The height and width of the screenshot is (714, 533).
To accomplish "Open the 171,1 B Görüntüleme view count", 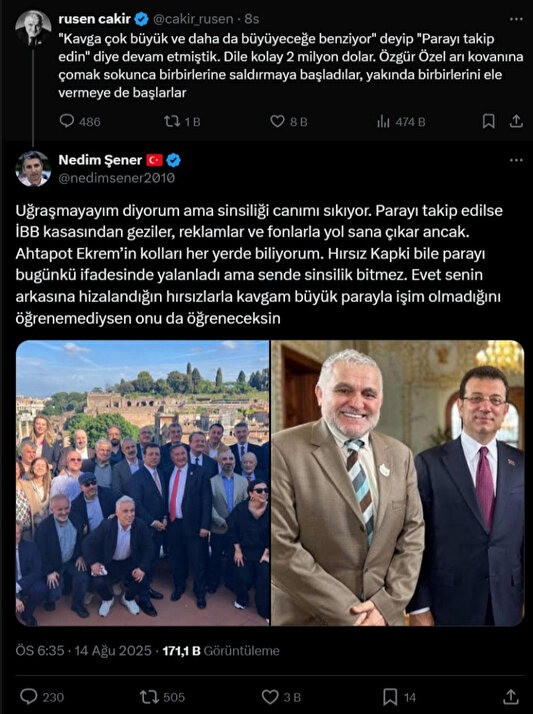I will [221, 651].
